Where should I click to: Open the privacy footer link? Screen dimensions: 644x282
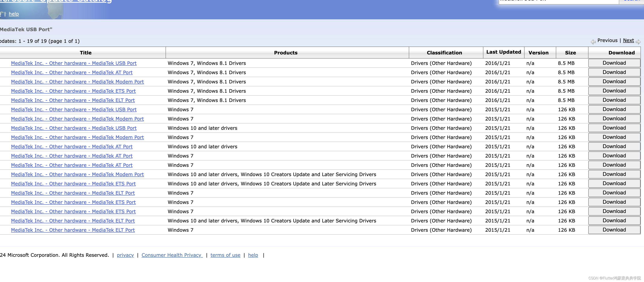pyautogui.click(x=125, y=255)
